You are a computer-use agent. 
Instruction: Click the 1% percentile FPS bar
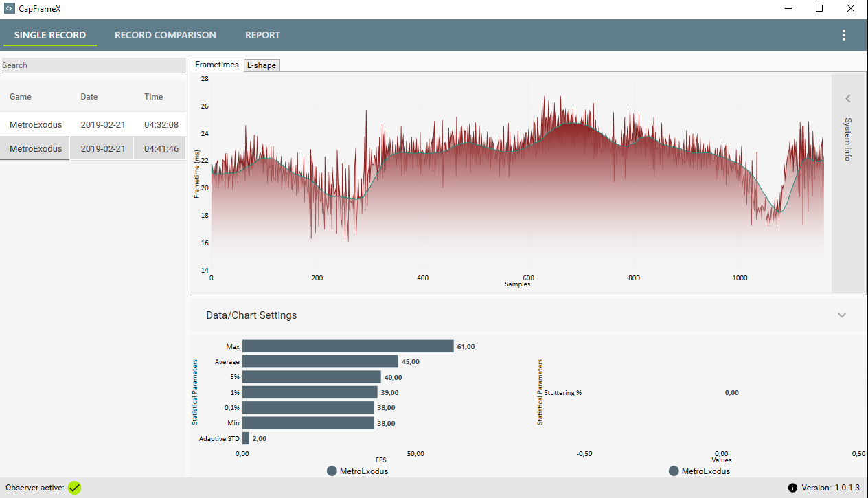(310, 392)
